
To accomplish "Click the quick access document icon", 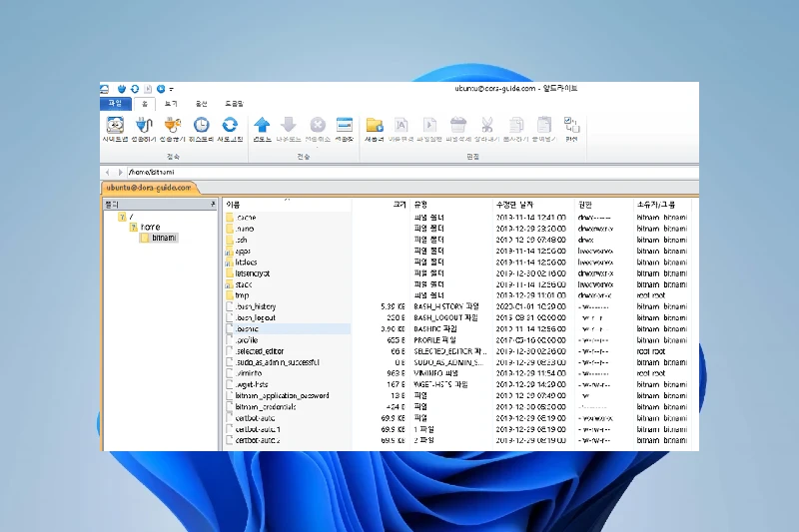I will (148, 89).
